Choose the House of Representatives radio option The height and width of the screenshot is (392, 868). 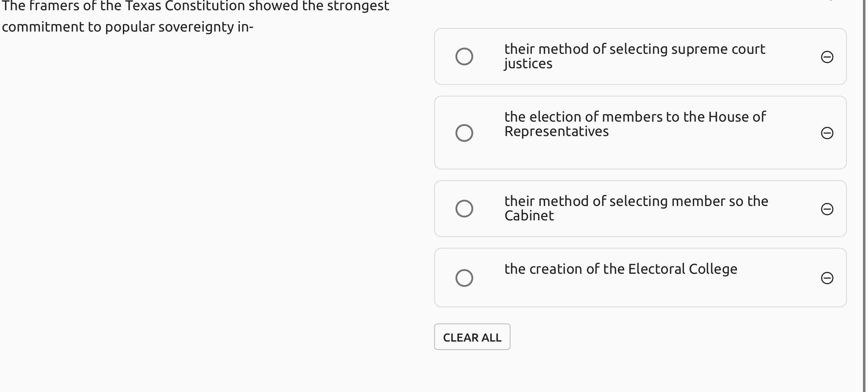tap(464, 133)
